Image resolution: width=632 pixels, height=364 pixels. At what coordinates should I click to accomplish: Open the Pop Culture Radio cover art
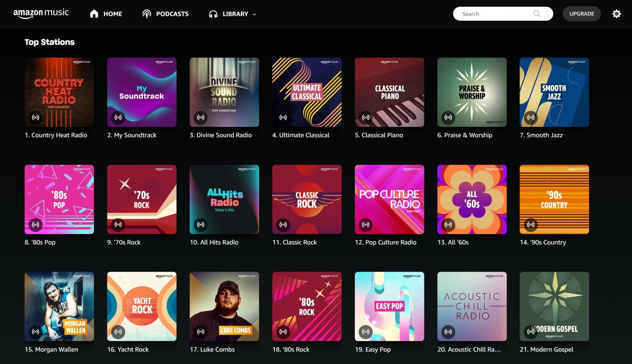click(390, 199)
